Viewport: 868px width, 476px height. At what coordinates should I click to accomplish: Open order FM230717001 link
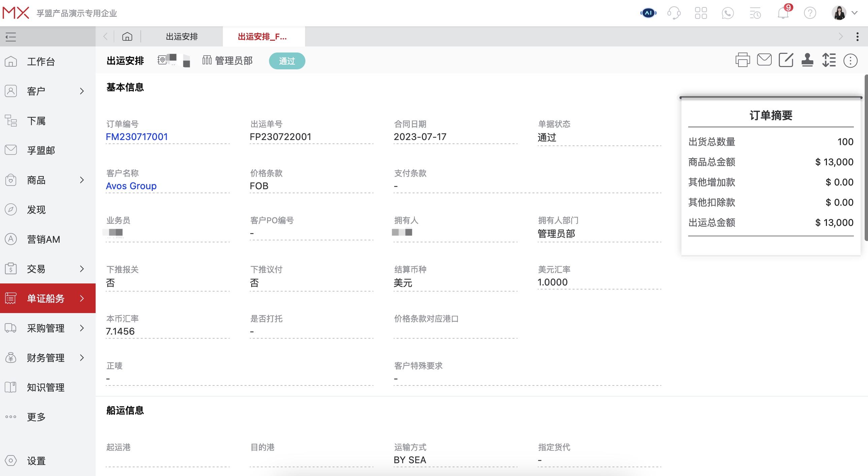[x=137, y=137]
